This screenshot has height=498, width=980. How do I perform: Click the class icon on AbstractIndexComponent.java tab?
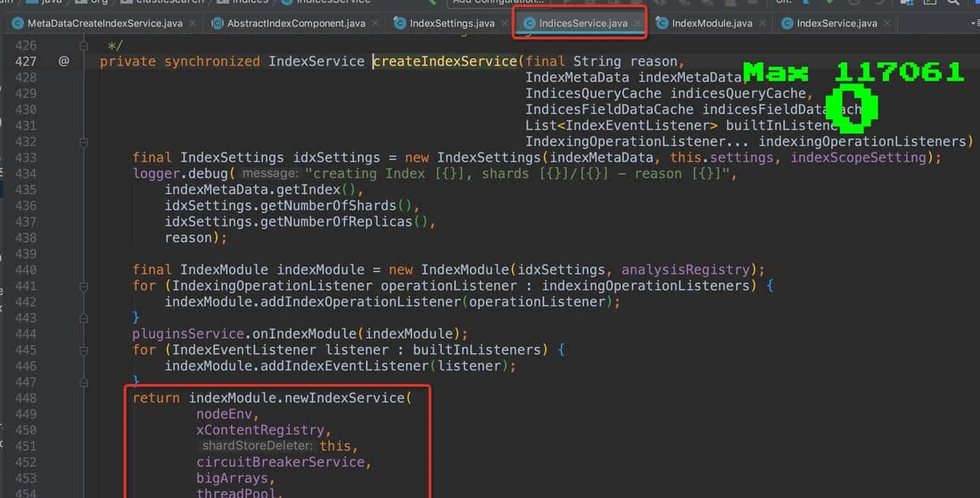click(x=217, y=23)
